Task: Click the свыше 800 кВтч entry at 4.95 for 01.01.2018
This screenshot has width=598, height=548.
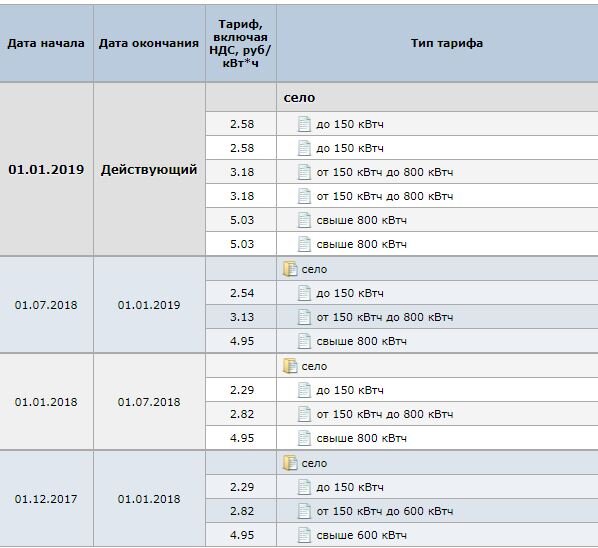Action: [362, 438]
